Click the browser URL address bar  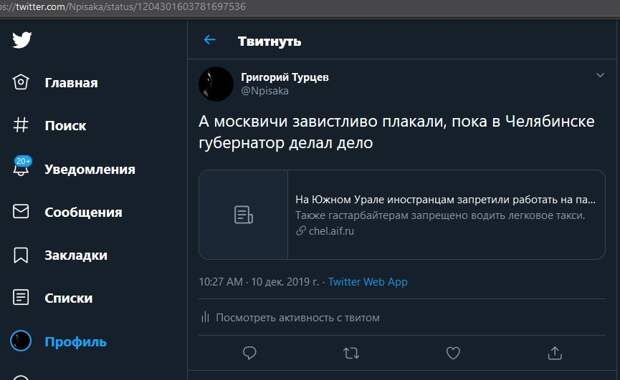click(310, 7)
